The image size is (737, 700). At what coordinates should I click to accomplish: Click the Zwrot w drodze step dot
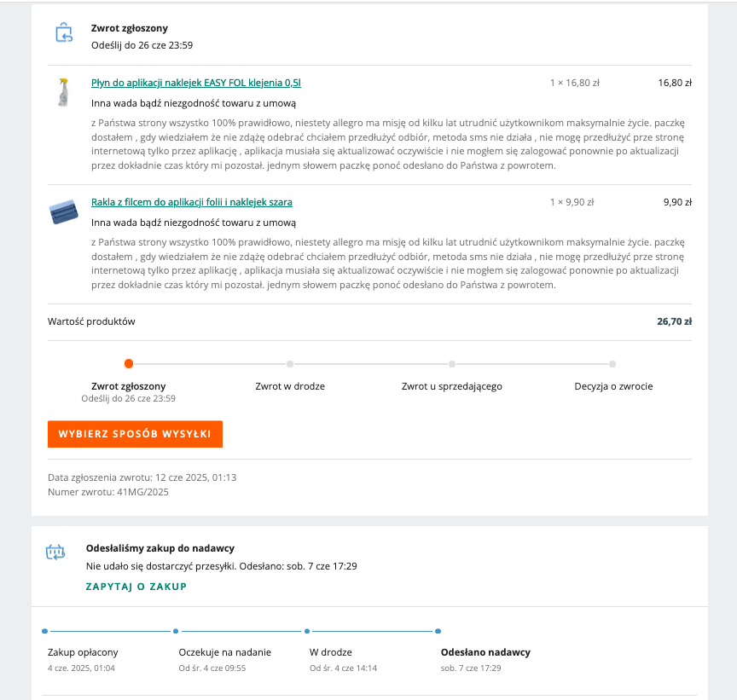tap(290, 364)
